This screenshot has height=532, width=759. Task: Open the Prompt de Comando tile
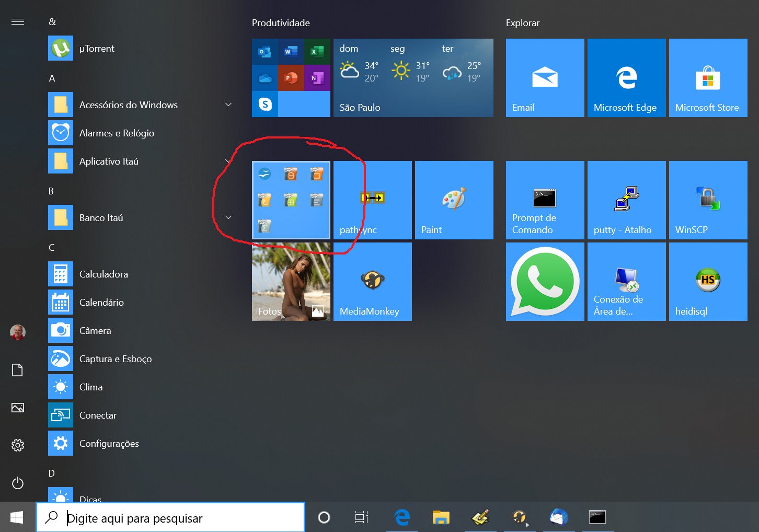click(x=545, y=200)
